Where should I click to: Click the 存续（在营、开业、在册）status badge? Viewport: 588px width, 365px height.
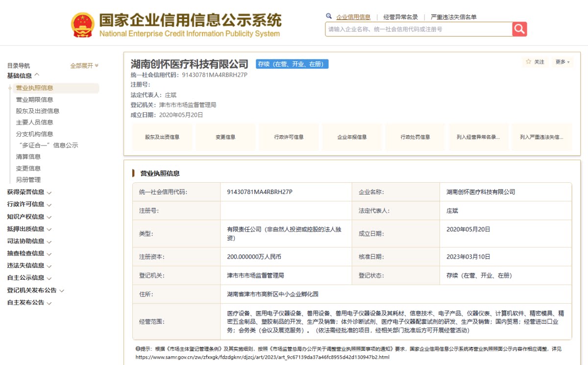point(293,64)
